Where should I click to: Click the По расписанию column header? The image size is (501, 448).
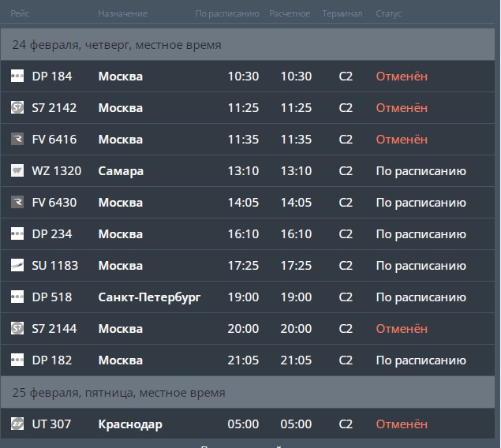pyautogui.click(x=226, y=13)
